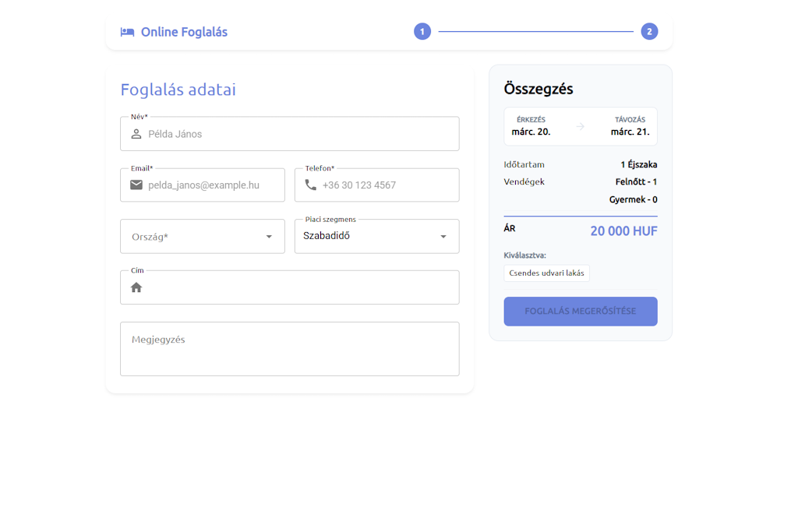This screenshot has height=532, width=798.
Task: Select the Csendes udvari lakás chip
Action: [546, 273]
